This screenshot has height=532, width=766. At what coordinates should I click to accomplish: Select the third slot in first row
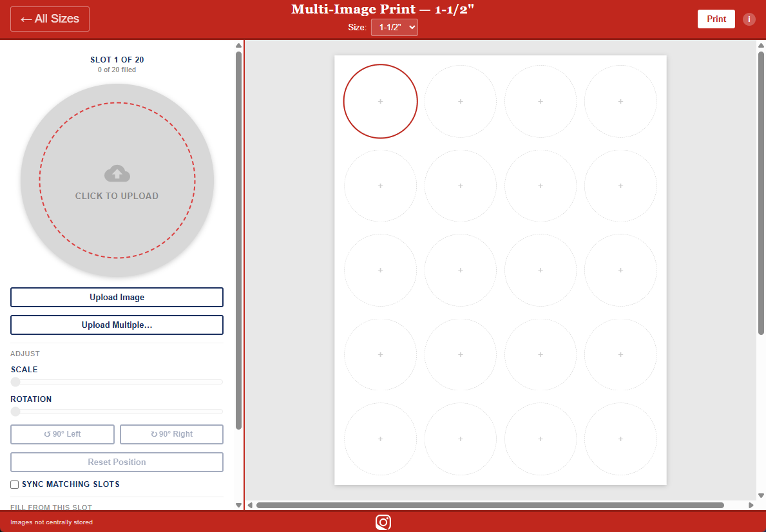(x=541, y=101)
